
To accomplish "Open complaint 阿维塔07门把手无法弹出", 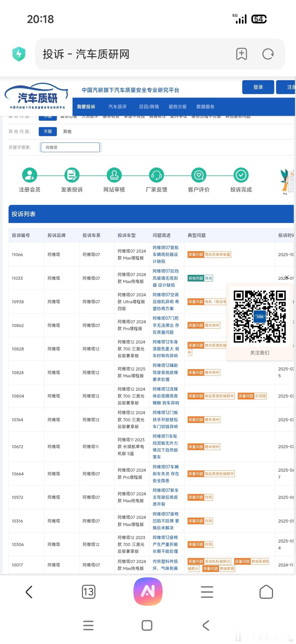I will pos(166,325).
